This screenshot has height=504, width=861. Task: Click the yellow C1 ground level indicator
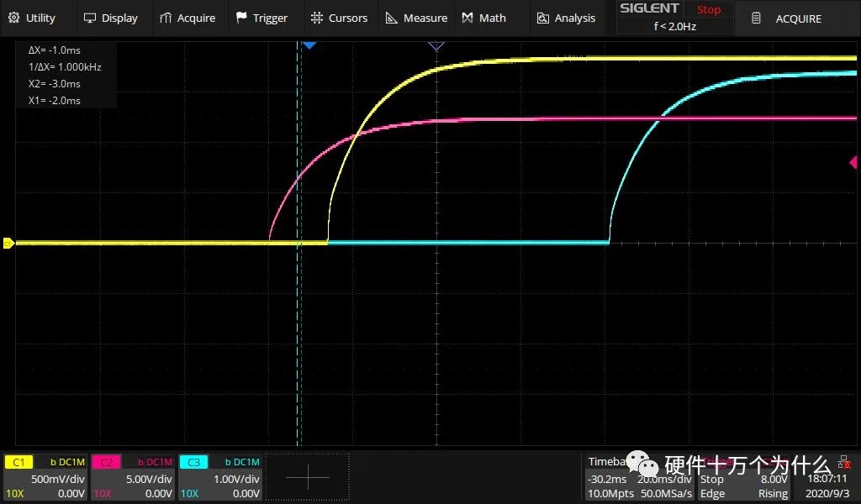coord(8,244)
